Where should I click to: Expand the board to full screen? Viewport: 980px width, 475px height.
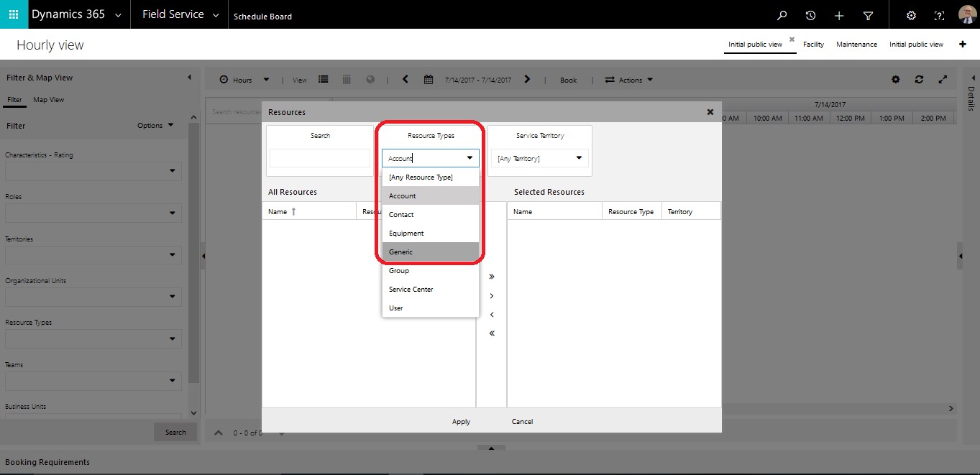point(943,80)
